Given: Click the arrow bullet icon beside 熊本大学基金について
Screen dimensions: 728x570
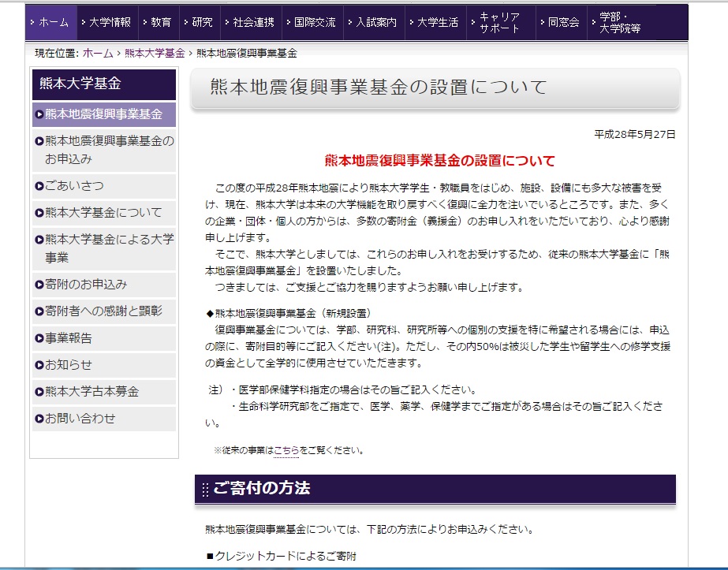Looking at the screenshot, I should click(x=39, y=213).
